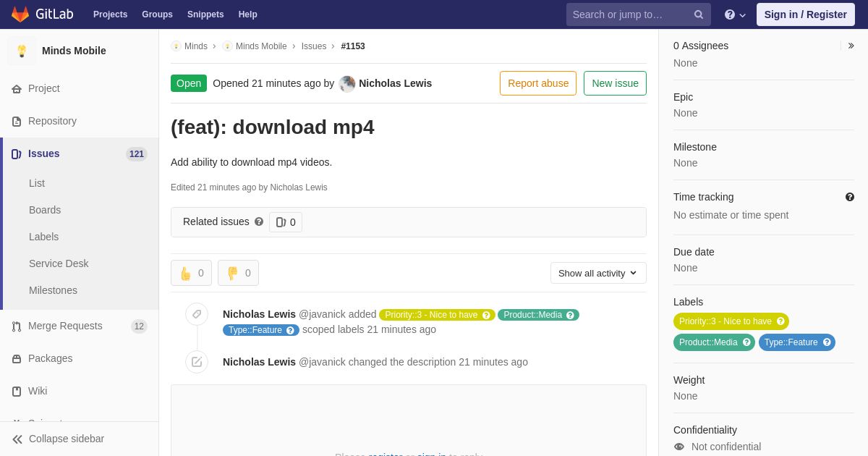The image size is (868, 456).
Task: Click the Not confidential eye icon
Action: [x=679, y=447]
